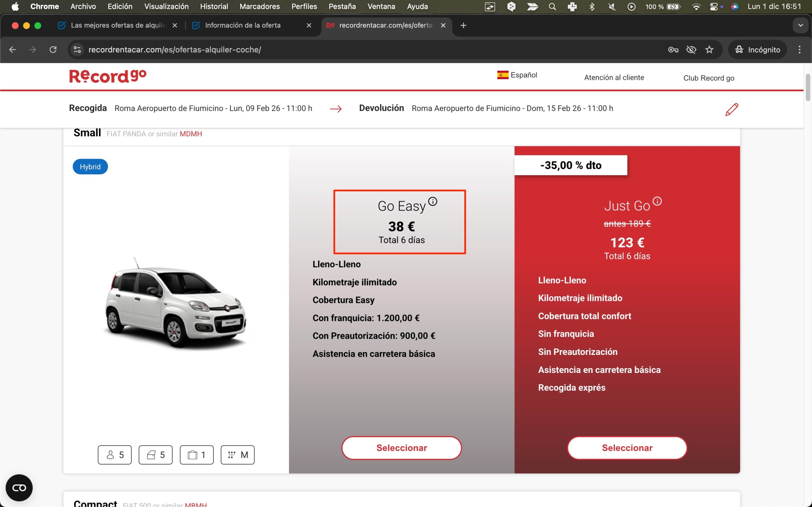Click the Record go logo
This screenshot has width=812, height=507.
tap(108, 76)
